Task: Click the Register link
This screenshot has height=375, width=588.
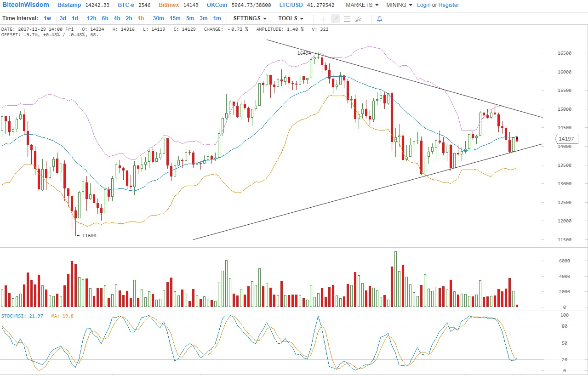Action: coord(449,5)
